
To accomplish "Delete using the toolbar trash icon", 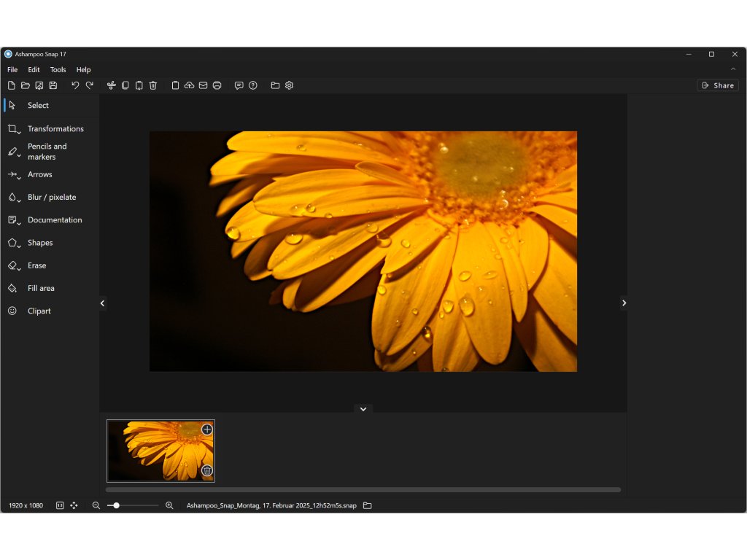I will [x=153, y=85].
